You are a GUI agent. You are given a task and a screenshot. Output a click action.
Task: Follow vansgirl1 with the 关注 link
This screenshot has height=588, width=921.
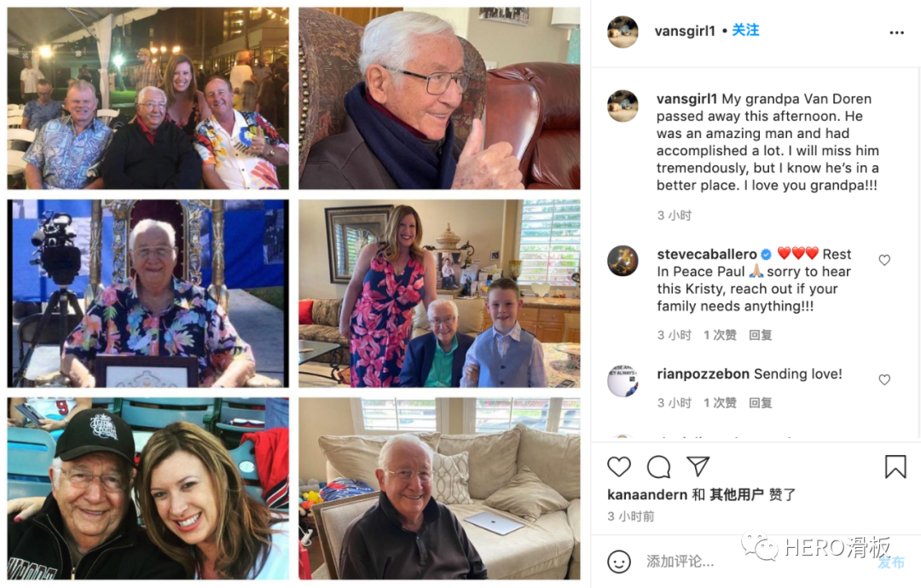point(745,30)
